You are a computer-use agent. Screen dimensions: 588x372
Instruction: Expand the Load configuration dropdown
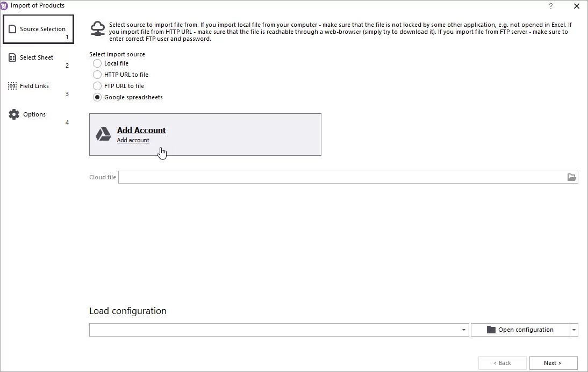(x=463, y=329)
